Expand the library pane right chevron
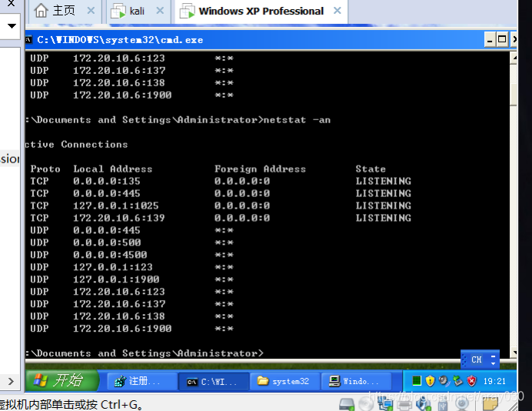The height and width of the screenshot is (411, 532). pyautogui.click(x=11, y=381)
